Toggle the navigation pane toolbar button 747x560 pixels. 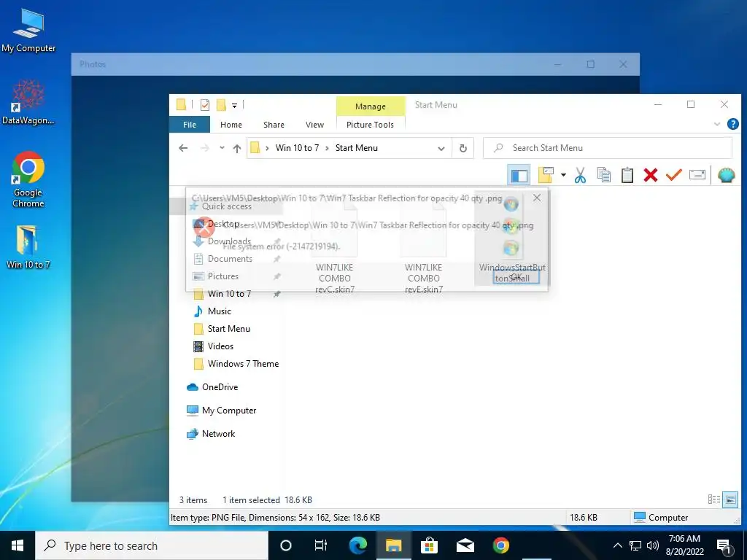pyautogui.click(x=519, y=175)
